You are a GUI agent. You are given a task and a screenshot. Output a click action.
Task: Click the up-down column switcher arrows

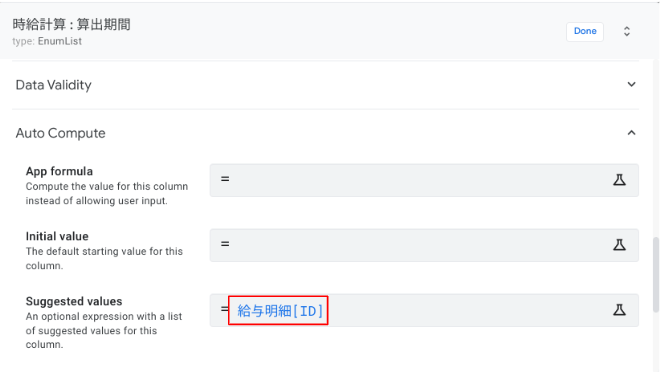[x=627, y=32]
